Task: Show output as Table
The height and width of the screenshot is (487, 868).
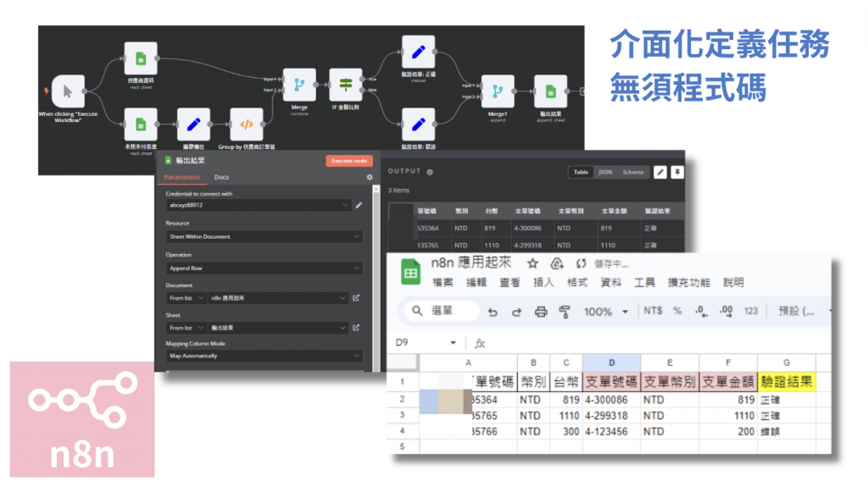Action: (581, 172)
